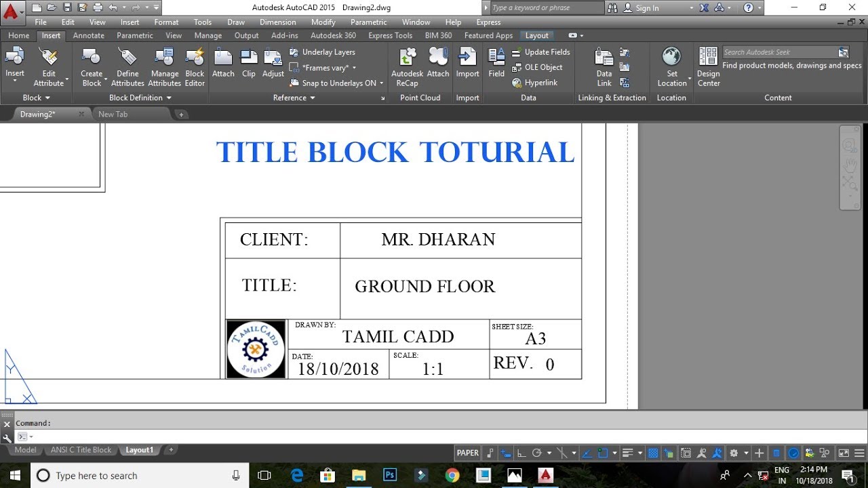868x488 pixels.
Task: Click the keyword search box
Action: [546, 7]
